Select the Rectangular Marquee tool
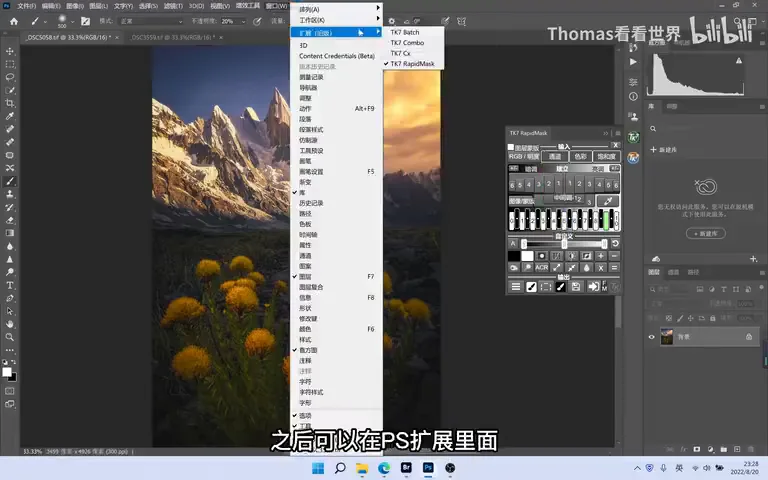This screenshot has height=480, width=768. (10, 64)
